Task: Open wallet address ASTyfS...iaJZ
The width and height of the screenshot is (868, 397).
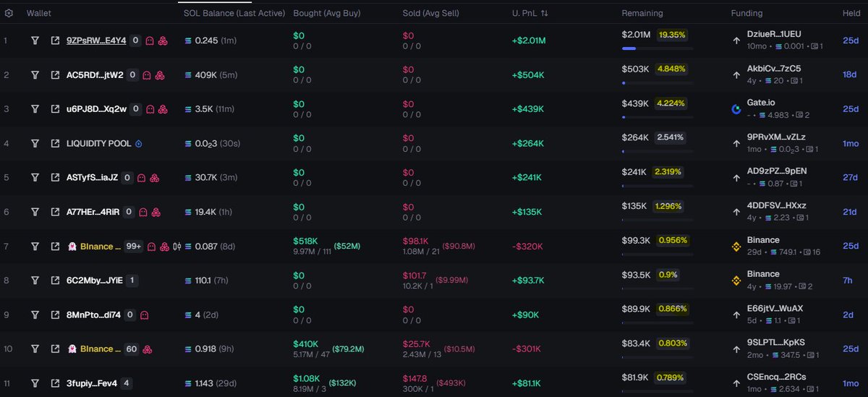Action: point(93,177)
